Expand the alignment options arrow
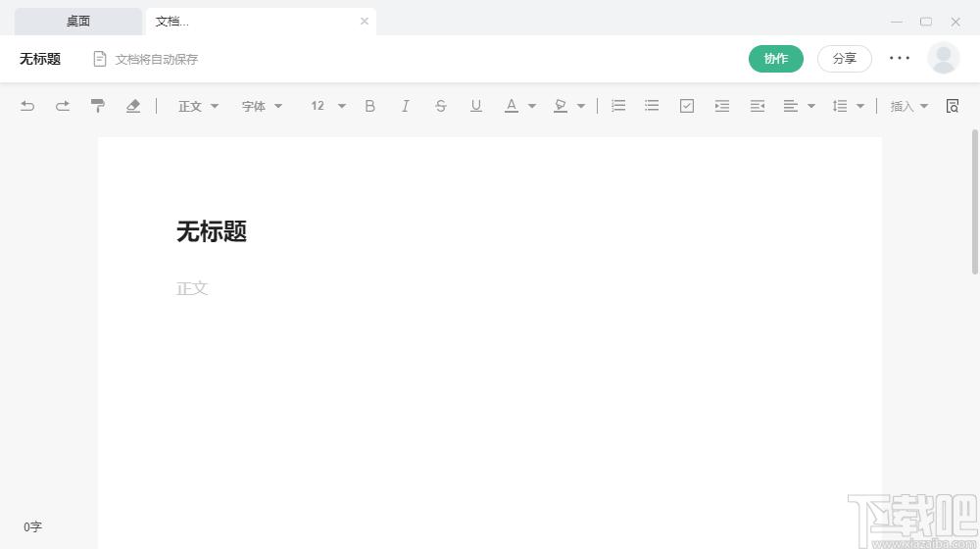980x549 pixels. [811, 106]
